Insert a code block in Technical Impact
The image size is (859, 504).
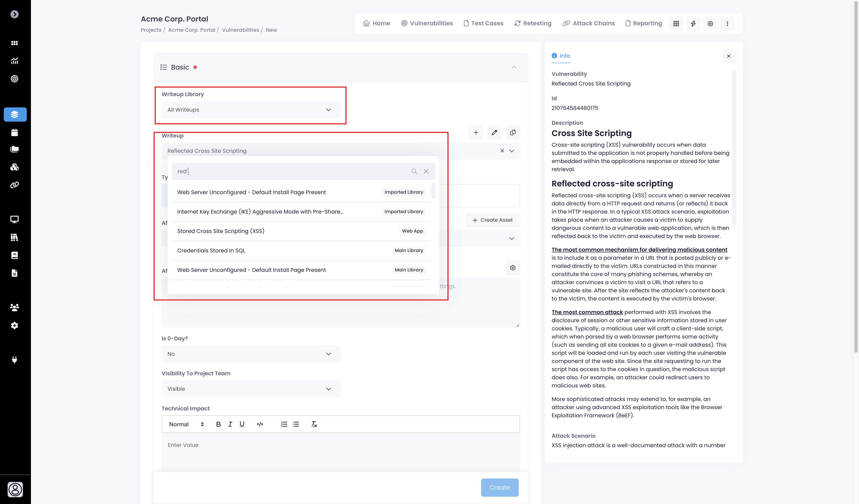260,424
